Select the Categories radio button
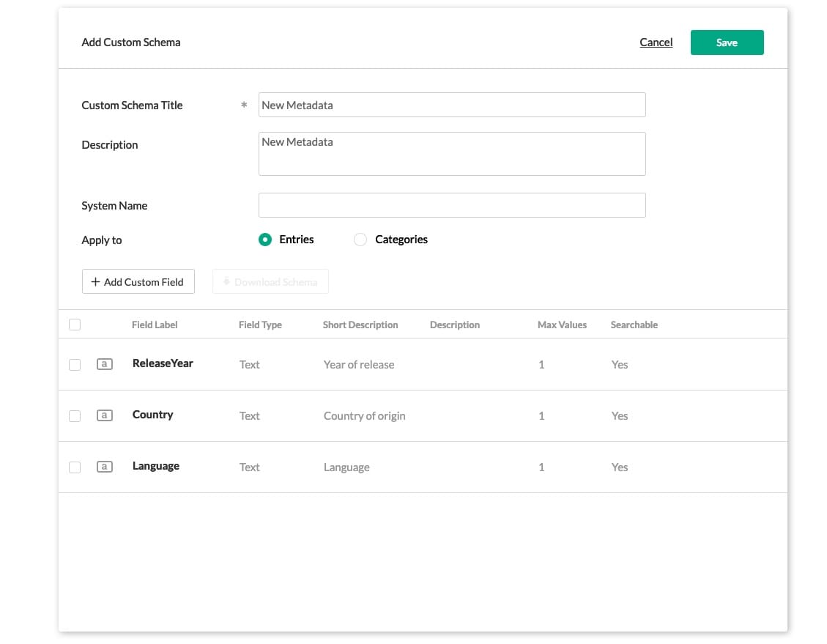Viewport: 827px width, 644px height. pyautogui.click(x=360, y=240)
